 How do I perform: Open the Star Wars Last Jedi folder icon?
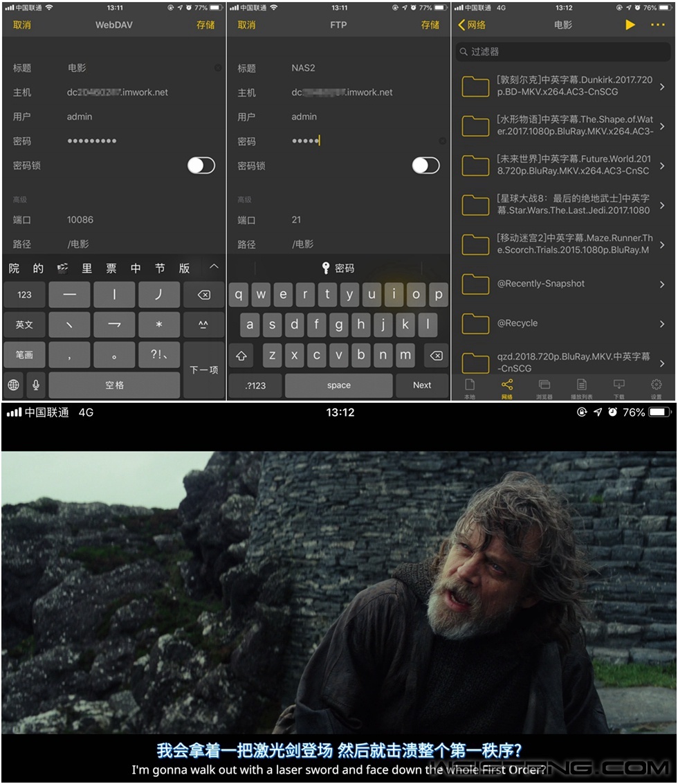point(475,205)
